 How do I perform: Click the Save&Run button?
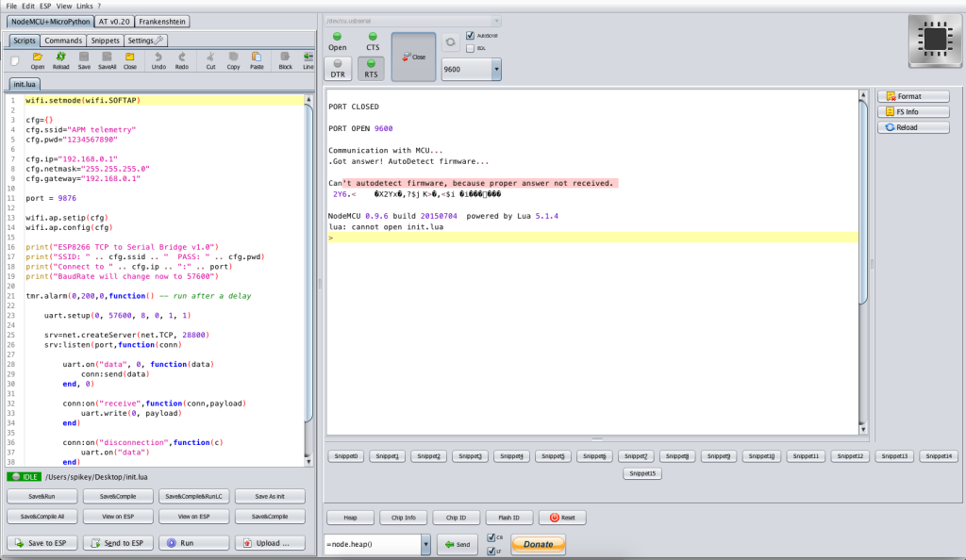(x=42, y=496)
